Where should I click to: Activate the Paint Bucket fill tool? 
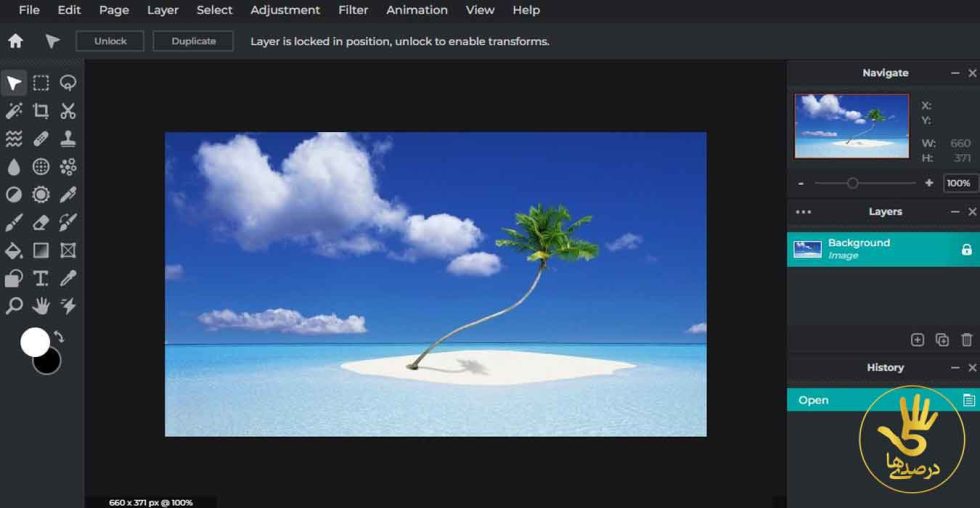coord(14,250)
